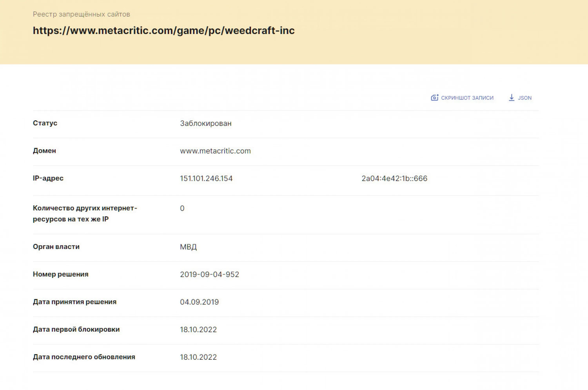588x390 pixels.
Task: Click the 'Дата последнего обновления' label
Action: click(x=84, y=357)
